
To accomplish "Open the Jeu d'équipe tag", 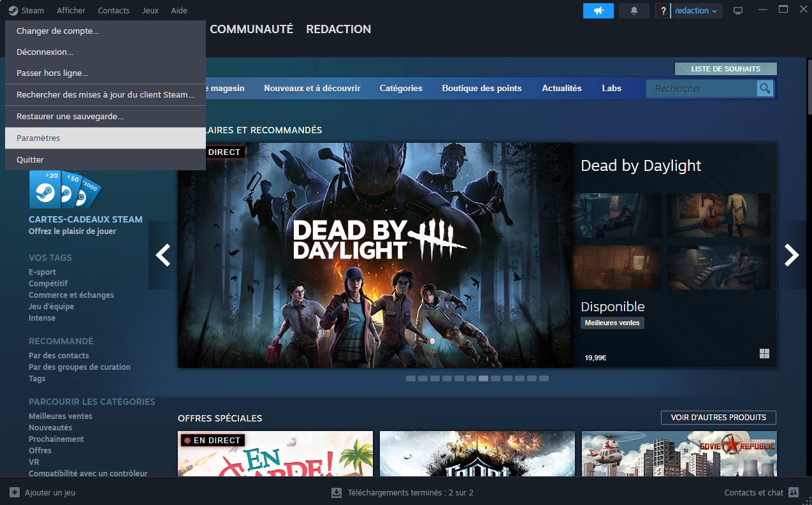I will [51, 307].
